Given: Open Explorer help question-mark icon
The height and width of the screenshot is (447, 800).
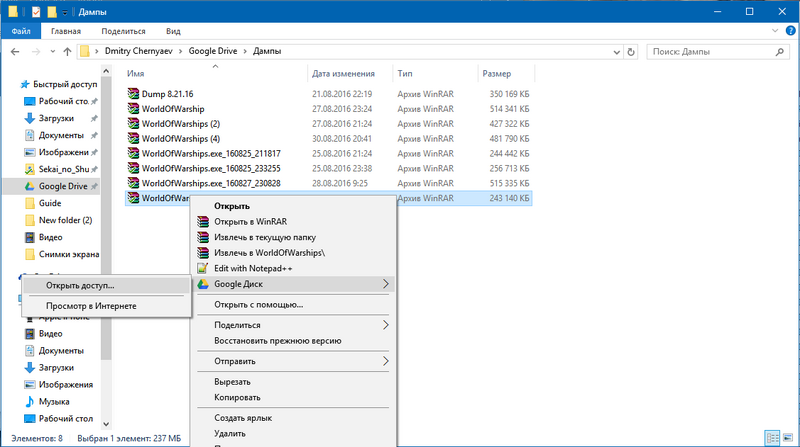Looking at the screenshot, I should (790, 31).
